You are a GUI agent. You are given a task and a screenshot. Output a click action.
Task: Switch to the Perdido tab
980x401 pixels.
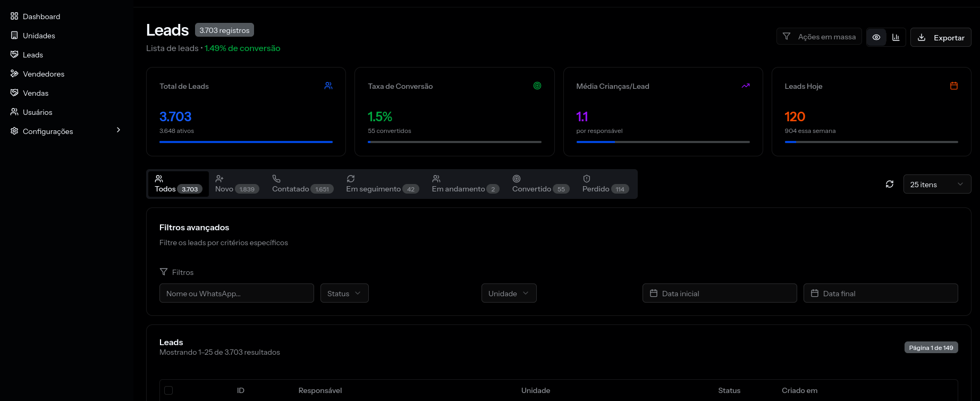coord(605,184)
